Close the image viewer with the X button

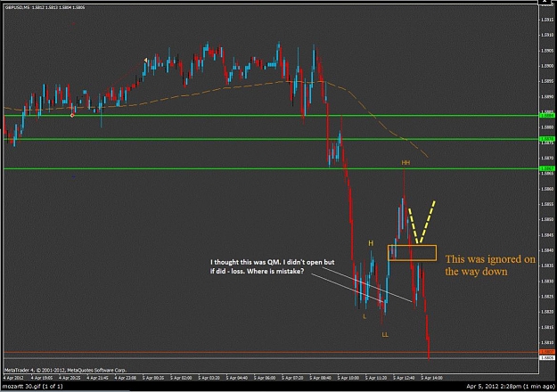point(544,2)
